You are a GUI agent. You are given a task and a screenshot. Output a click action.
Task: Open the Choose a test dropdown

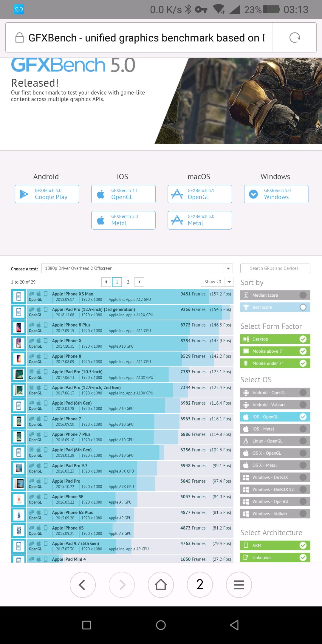(137, 268)
